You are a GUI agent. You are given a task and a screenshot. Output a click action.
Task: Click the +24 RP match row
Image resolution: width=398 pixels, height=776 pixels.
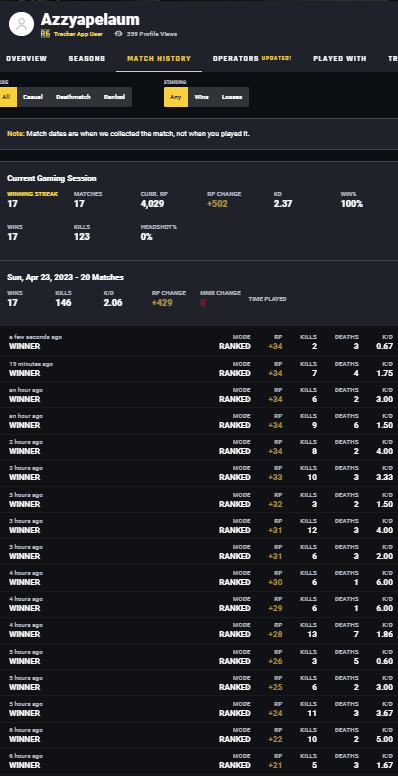coord(199,709)
